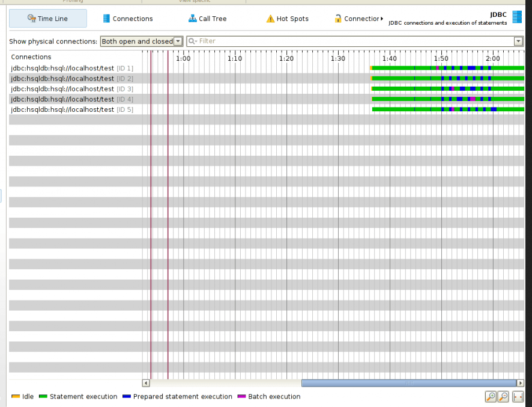Click the 1:00 time ruler label
This screenshot has height=407, width=532.
183,58
